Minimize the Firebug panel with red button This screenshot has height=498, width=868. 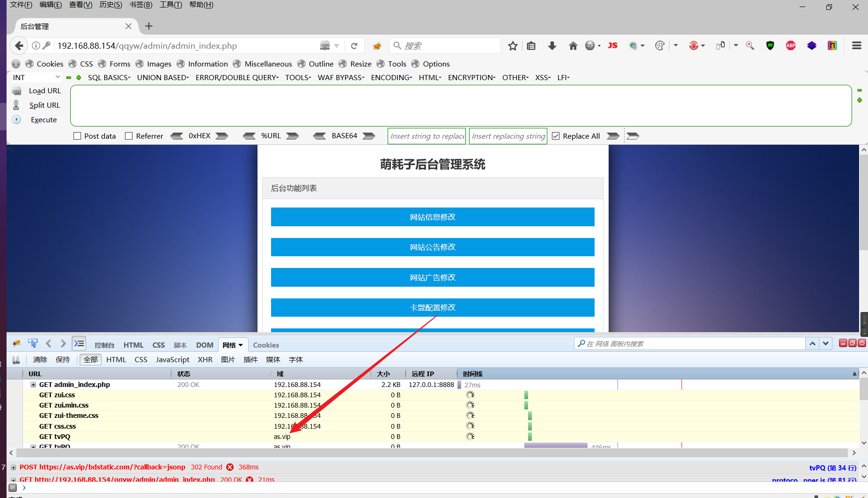(x=843, y=343)
